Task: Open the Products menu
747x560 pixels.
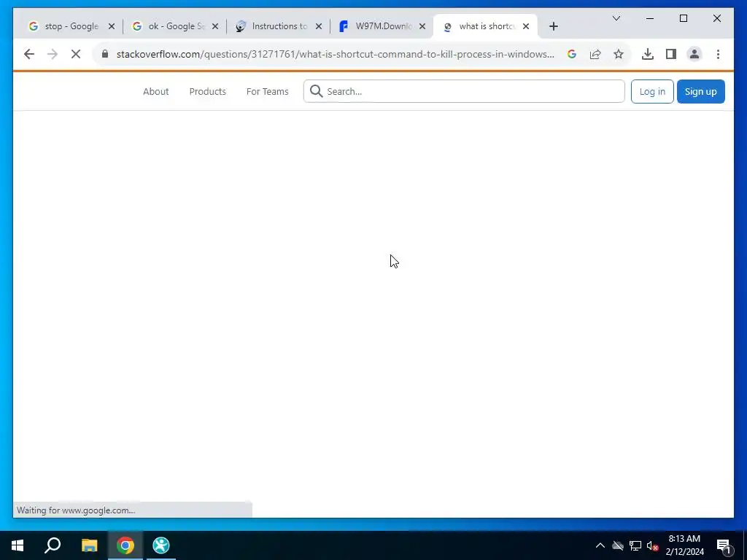Action: pos(208,91)
